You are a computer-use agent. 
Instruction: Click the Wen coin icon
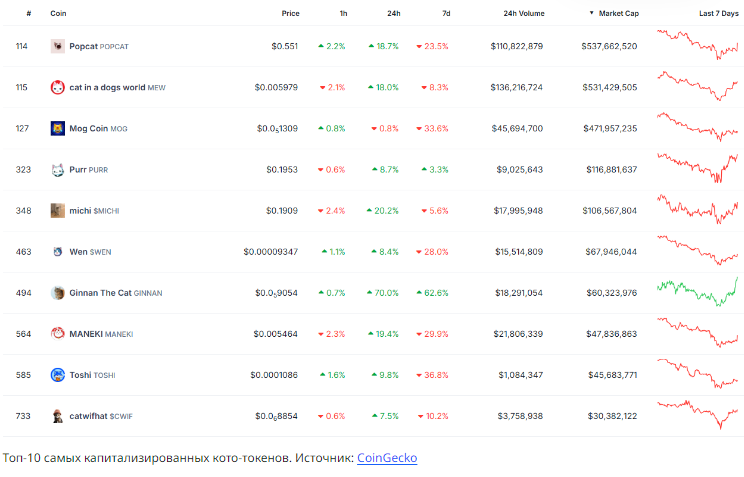click(57, 252)
